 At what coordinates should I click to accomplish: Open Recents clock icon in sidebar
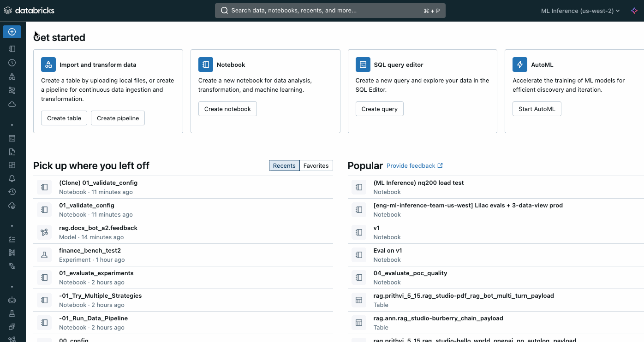[x=12, y=63]
